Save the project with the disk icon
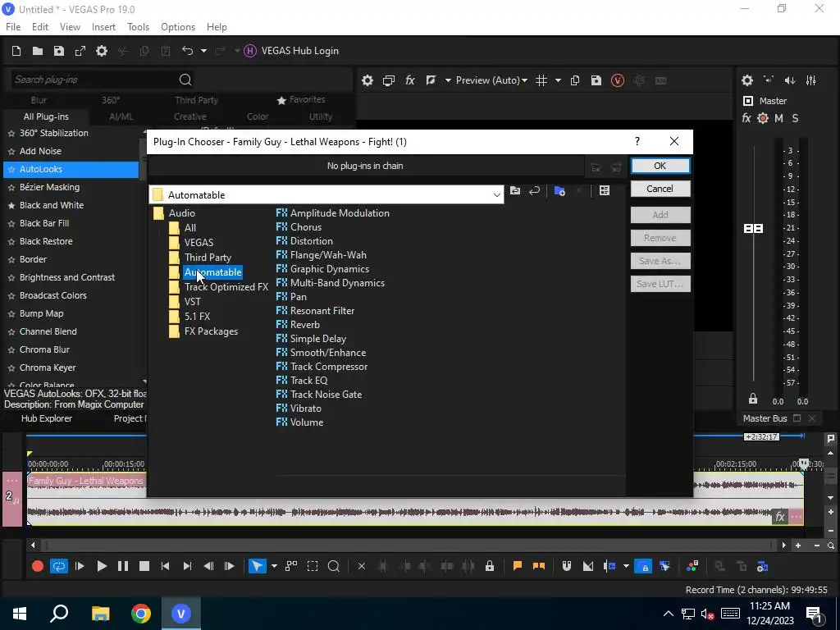This screenshot has height=630, width=840. 59,51
